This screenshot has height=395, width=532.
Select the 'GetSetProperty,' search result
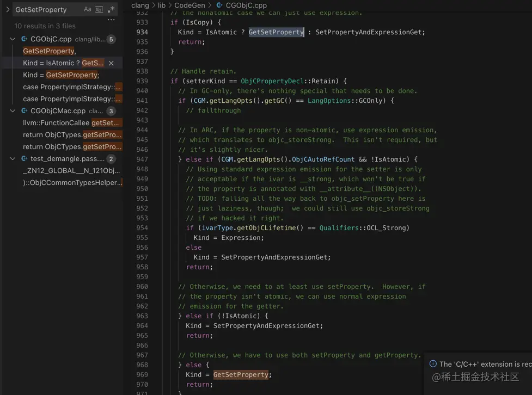(63, 51)
